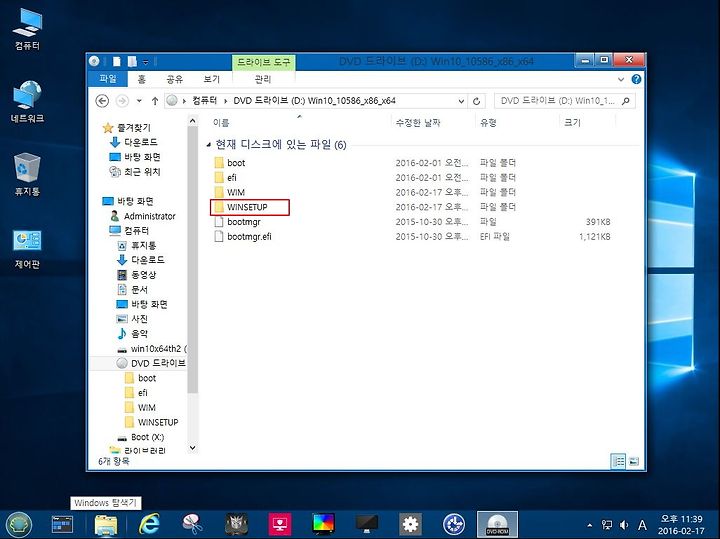
Task: Go back with the back arrow
Action: point(102,101)
